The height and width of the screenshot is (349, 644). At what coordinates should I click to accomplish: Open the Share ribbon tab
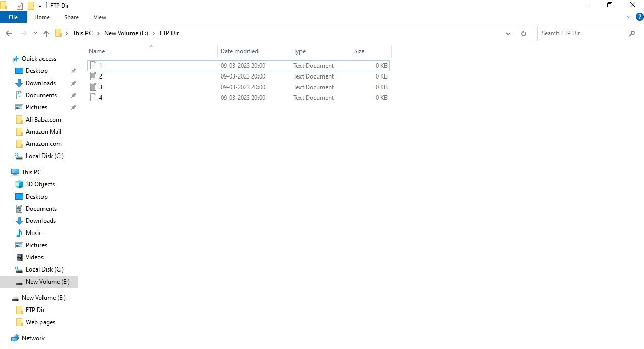[71, 17]
